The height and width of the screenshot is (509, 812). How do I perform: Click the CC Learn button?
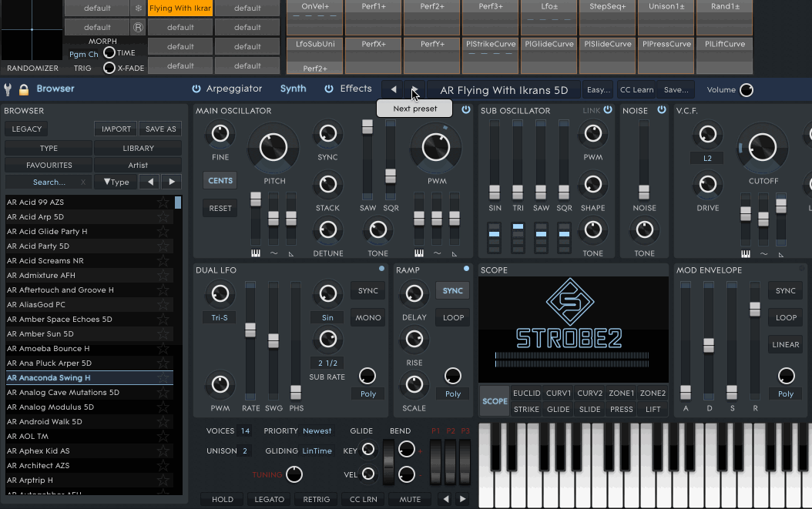point(636,90)
